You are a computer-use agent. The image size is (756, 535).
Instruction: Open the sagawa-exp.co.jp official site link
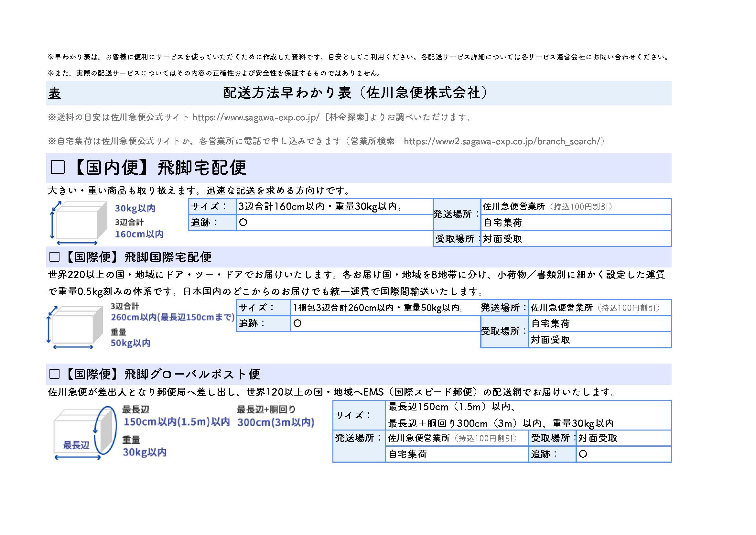(255, 117)
